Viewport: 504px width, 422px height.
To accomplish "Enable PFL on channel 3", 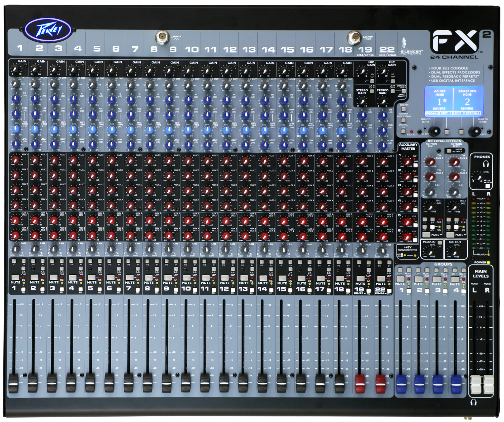I will coord(61,289).
